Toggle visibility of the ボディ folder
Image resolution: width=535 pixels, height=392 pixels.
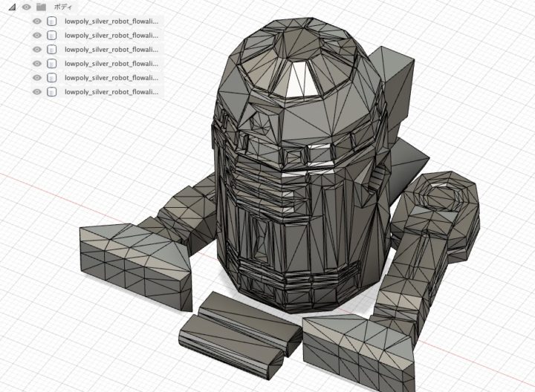click(26, 7)
